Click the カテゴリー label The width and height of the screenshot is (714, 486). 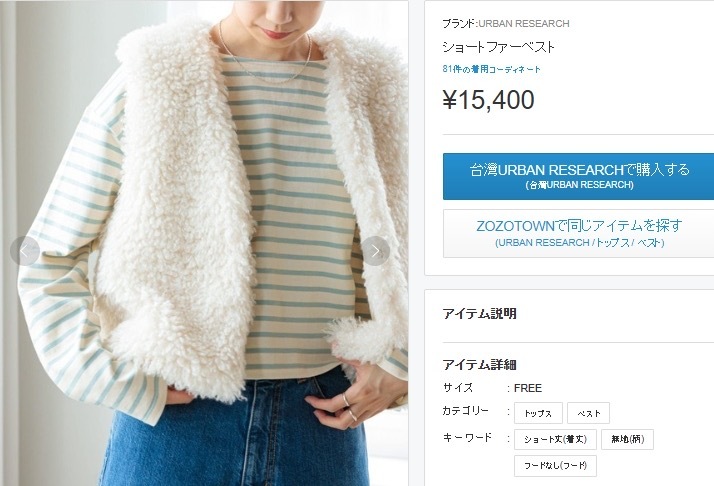point(465,410)
